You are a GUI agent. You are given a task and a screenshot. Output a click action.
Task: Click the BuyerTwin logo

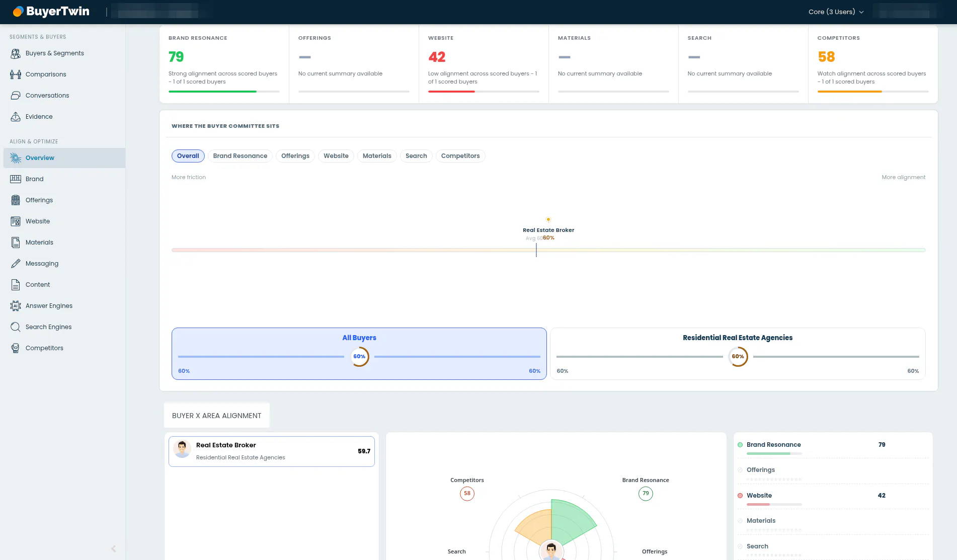click(51, 12)
